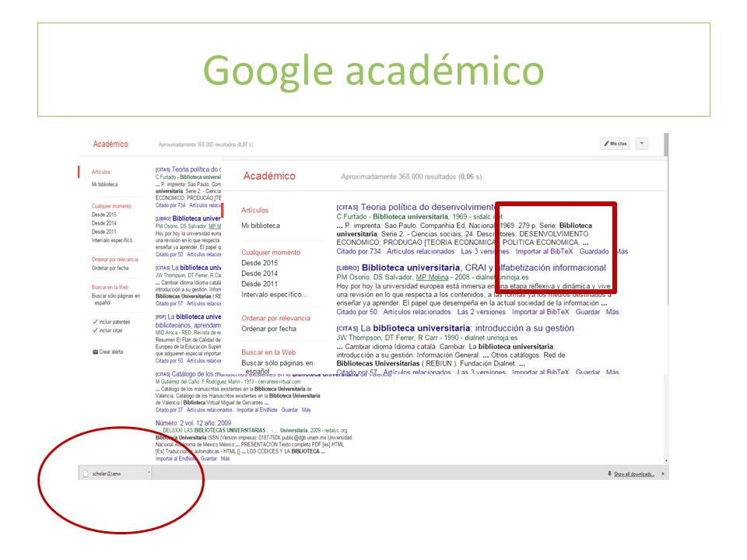
Task: Select Buscar en la Web in the enlarged sidebar
Action: click(268, 352)
